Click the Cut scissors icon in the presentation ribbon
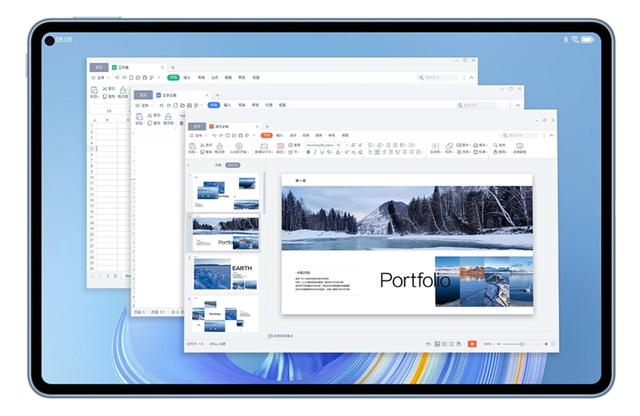The image size is (640, 416). pos(203,145)
